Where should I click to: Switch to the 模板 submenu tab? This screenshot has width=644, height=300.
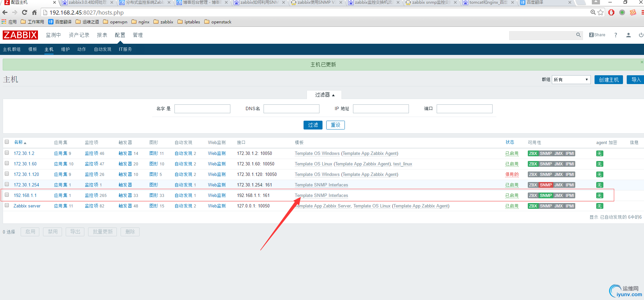pos(33,49)
